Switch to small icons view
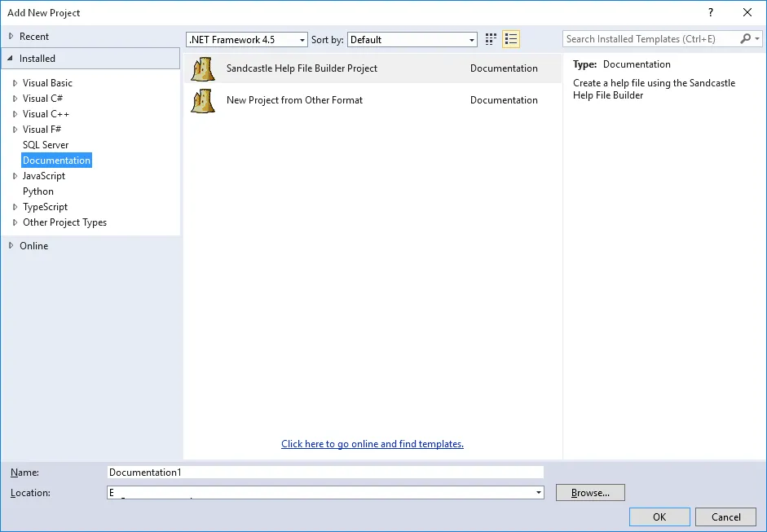The height and width of the screenshot is (532, 767). point(491,39)
